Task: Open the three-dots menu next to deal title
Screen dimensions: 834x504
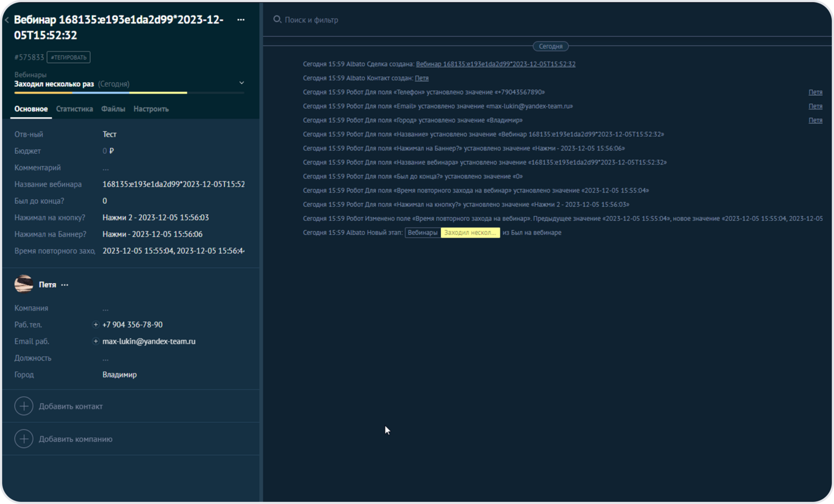Action: pyautogui.click(x=241, y=20)
